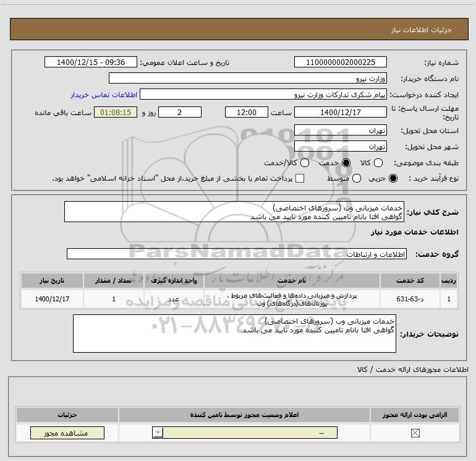Click the اطلاعات مجوزهای ارائه خدمت heading

413,369
